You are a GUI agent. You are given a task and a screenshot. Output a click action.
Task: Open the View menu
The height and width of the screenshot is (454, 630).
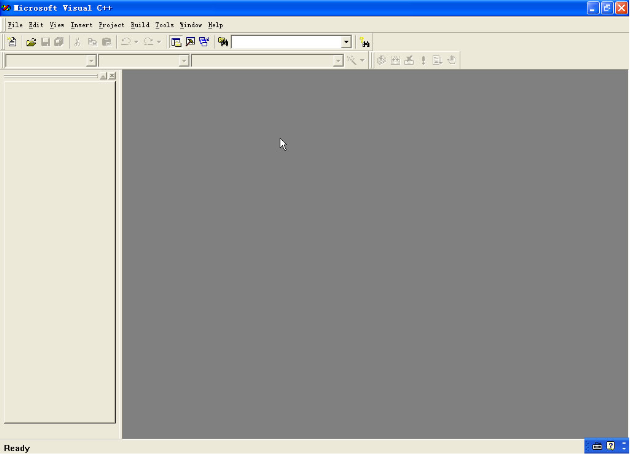[57, 25]
